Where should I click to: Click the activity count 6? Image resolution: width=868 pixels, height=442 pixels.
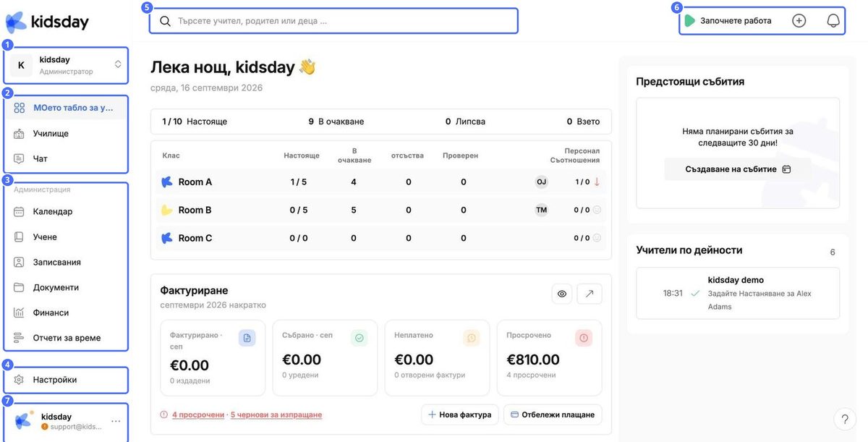(x=833, y=252)
